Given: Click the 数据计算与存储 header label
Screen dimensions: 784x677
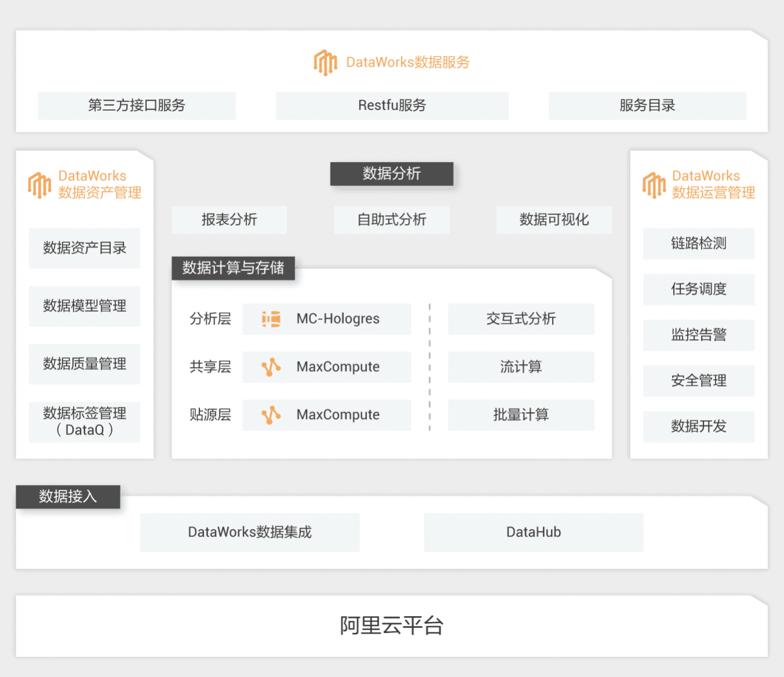Looking at the screenshot, I should click(233, 268).
